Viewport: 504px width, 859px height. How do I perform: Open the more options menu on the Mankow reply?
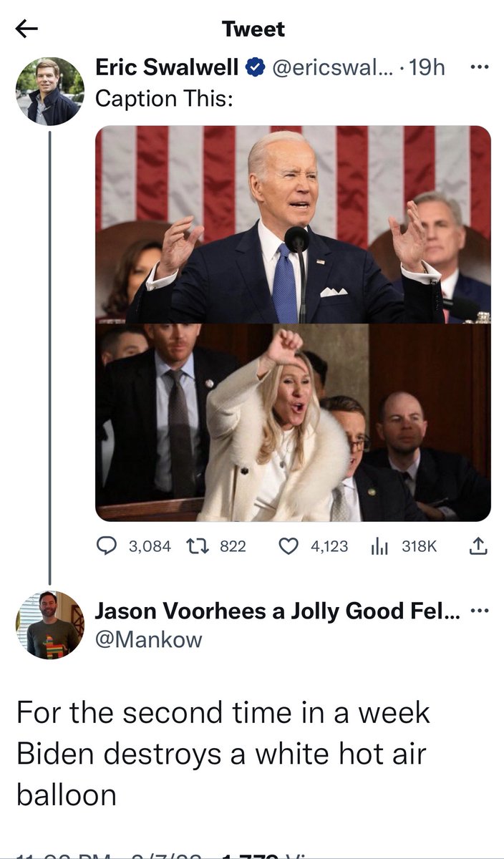[478, 611]
